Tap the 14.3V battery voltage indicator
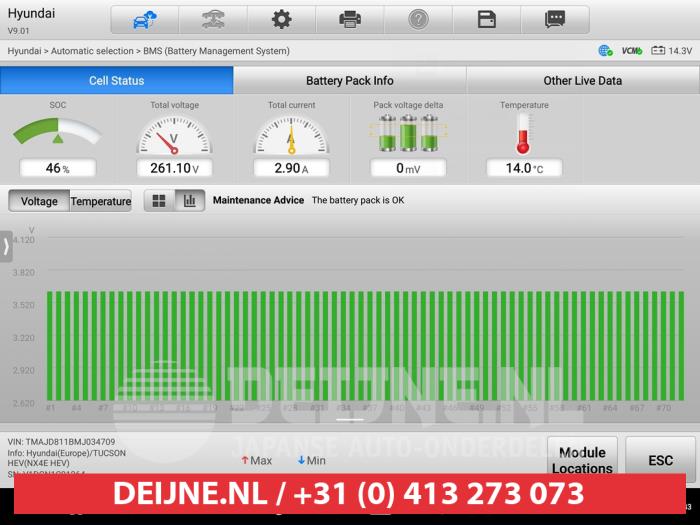The image size is (700, 525). click(671, 51)
